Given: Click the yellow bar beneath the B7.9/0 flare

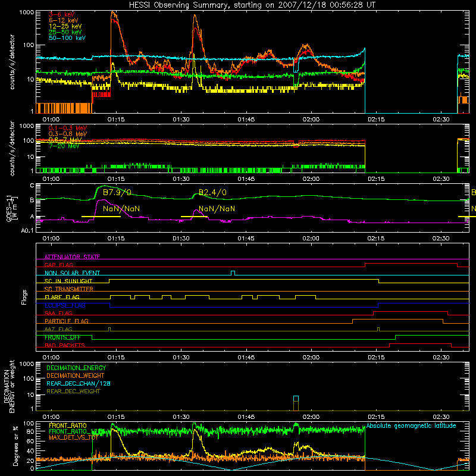Looking at the screenshot, I should tap(101, 217).
